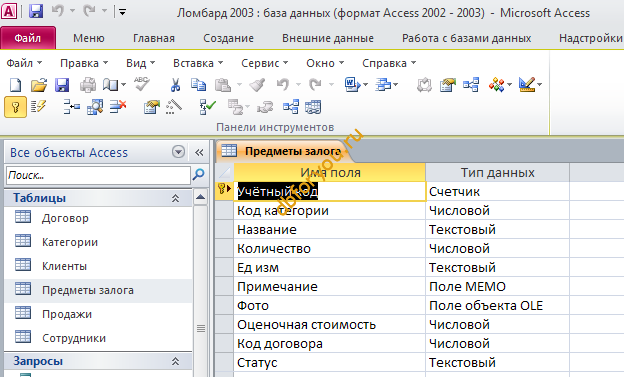Click the Save icon in quick access bar
The image size is (624, 377).
(x=36, y=11)
